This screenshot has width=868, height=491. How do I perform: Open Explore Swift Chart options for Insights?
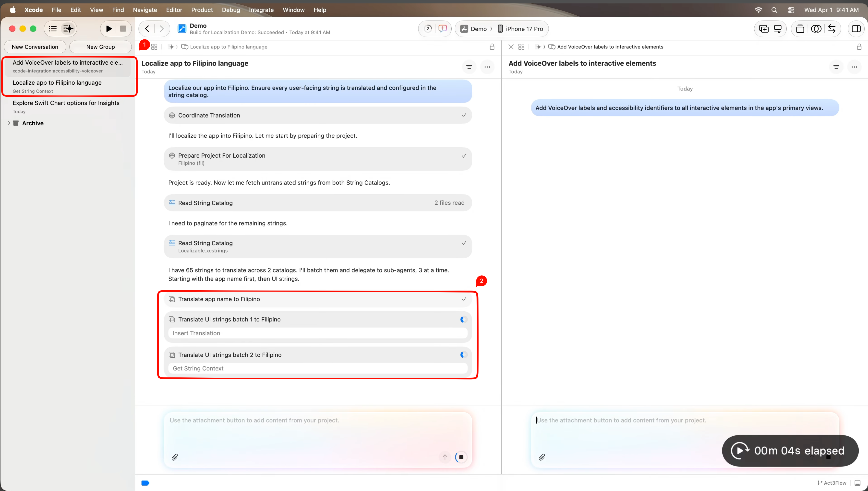pyautogui.click(x=68, y=106)
